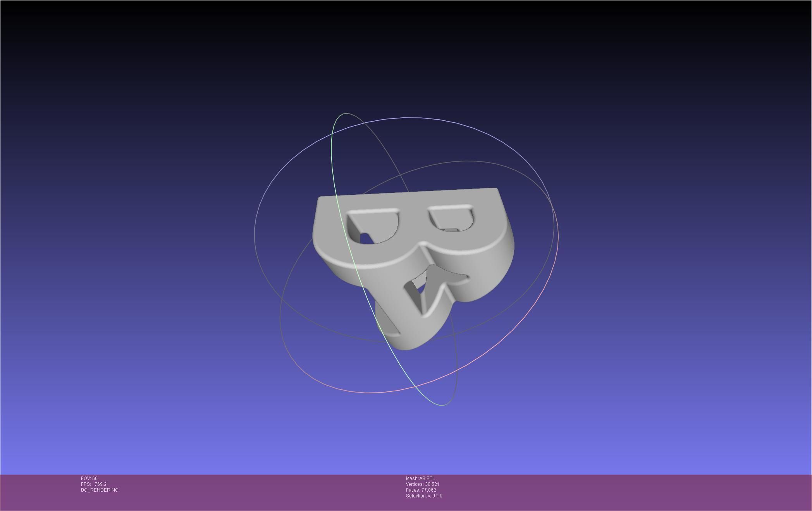The image size is (812, 511).
Task: Click the FPS: 769.2 readout
Action: tap(93, 484)
